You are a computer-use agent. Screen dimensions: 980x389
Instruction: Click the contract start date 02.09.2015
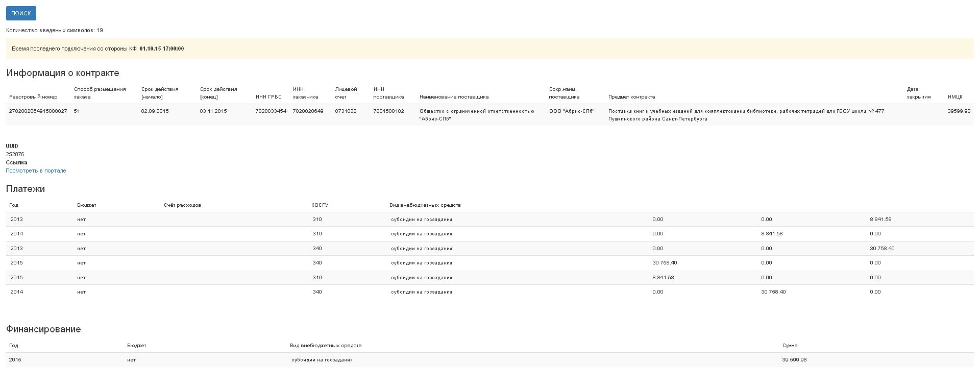coord(155,111)
